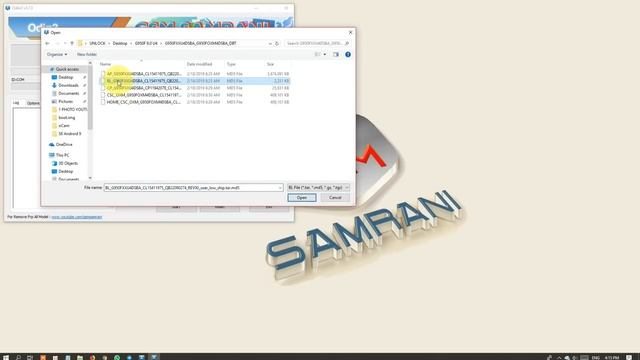Image resolution: width=640 pixels, height=360 pixels.
Task: Toggle the preview pane
Action: [x=336, y=54]
